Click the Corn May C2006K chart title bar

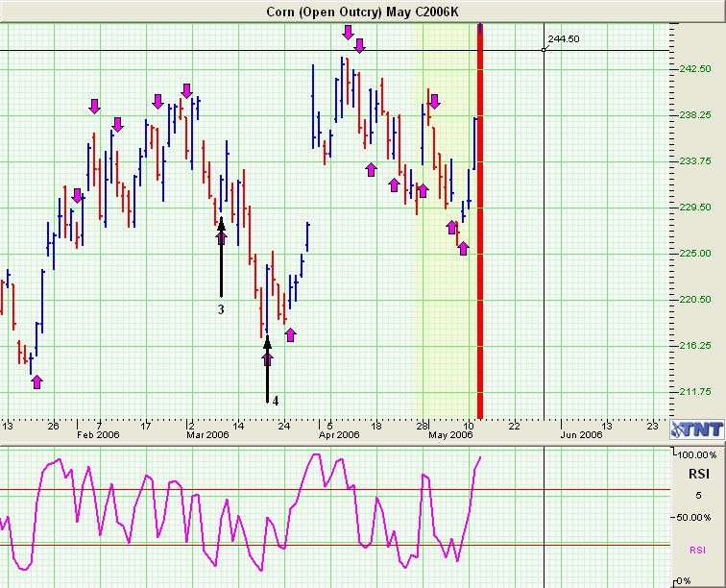coord(363,12)
